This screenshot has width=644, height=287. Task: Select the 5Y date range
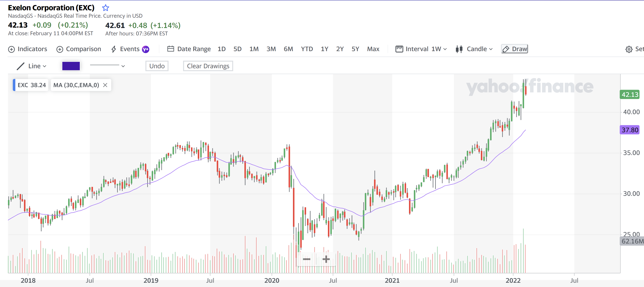click(355, 49)
